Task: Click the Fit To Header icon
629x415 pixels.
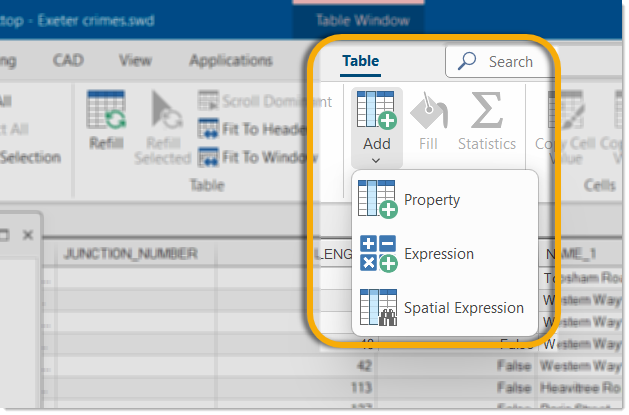Action: 208,129
